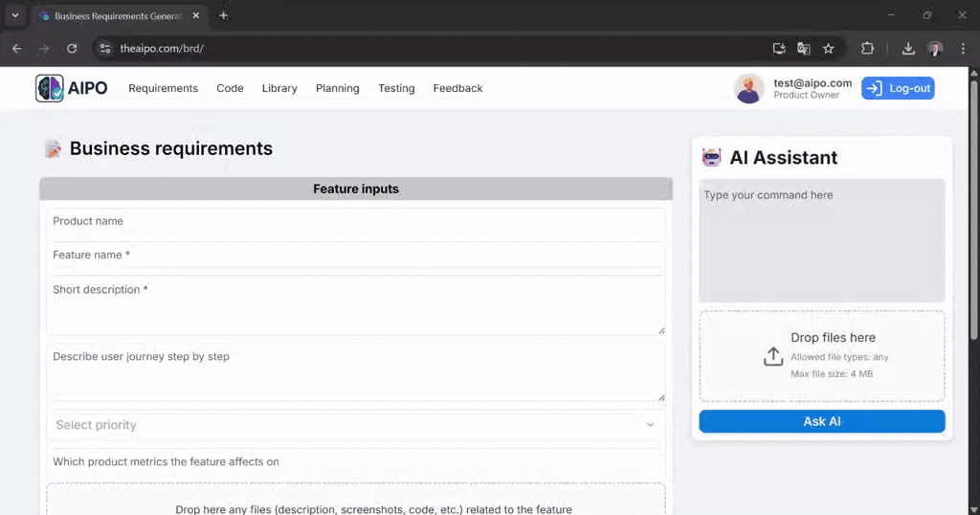Click the AI command text area

coord(822,240)
